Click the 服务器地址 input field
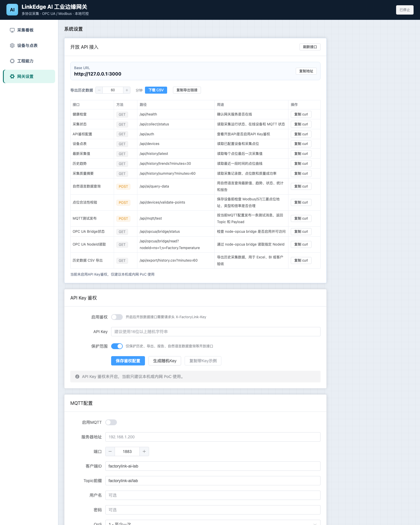The image size is (420, 525). (213, 437)
